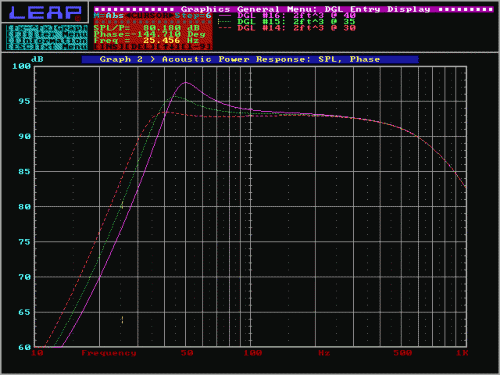500x375 pixels.
Task: Click the Phase -144.710 Deg readout
Action: tap(149, 34)
